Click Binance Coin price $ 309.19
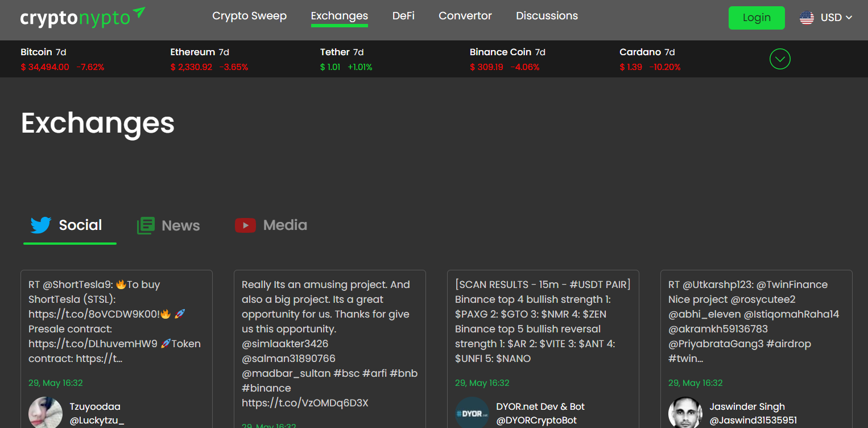 (486, 67)
